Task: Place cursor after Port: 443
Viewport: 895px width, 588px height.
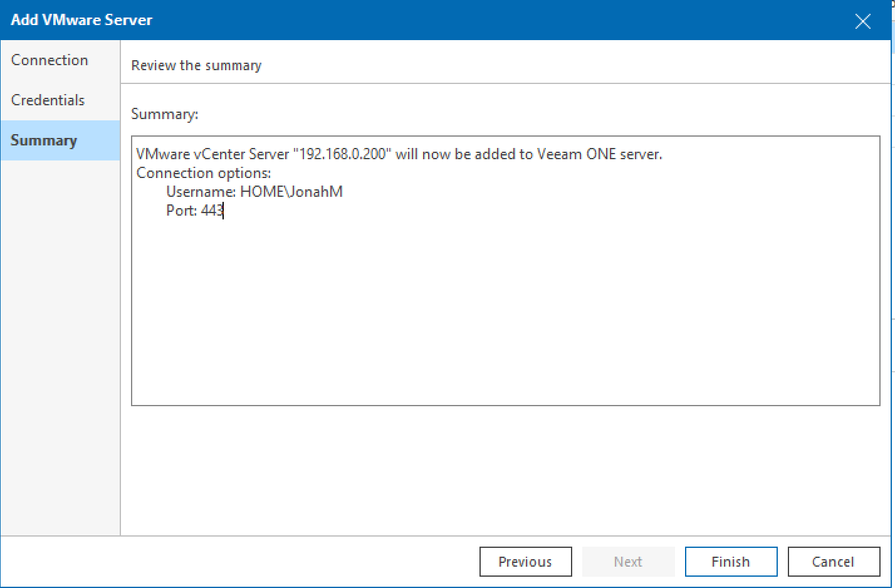Action: coord(224,211)
